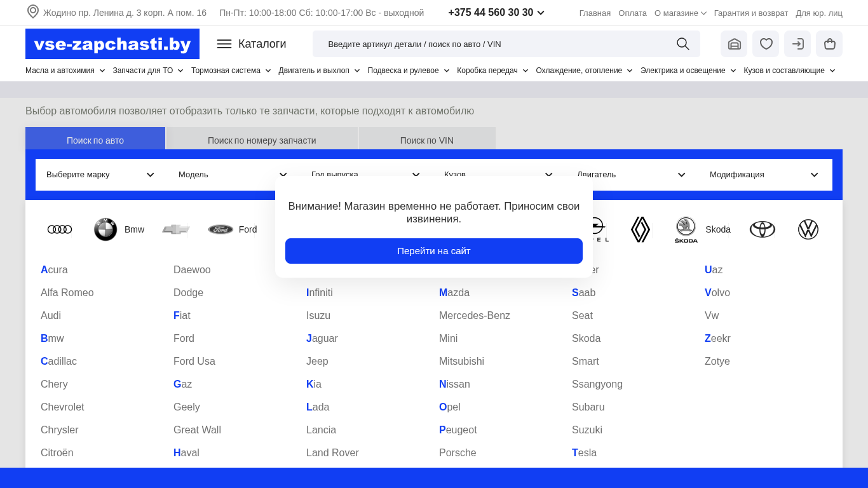868x488 pixels.
Task: Choose Alfa Romeo brand link
Action: coord(67,293)
